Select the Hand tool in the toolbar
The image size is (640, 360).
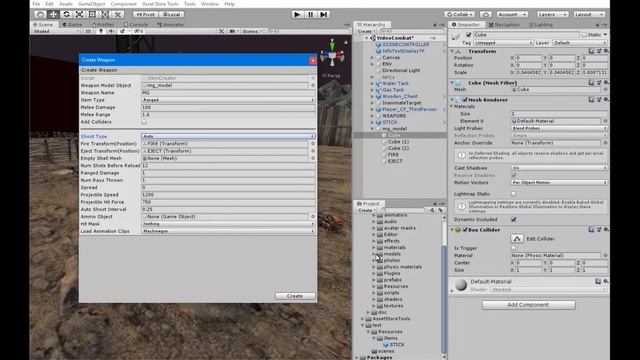(40, 14)
